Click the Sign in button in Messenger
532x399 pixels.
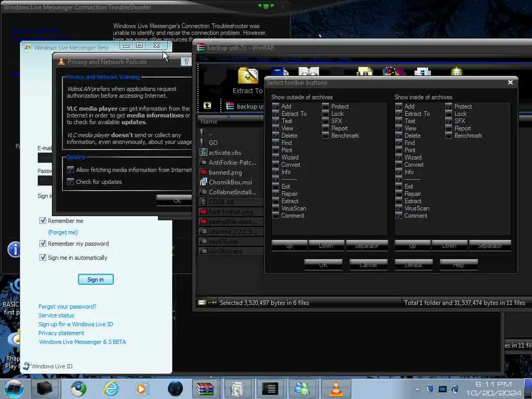coord(96,279)
